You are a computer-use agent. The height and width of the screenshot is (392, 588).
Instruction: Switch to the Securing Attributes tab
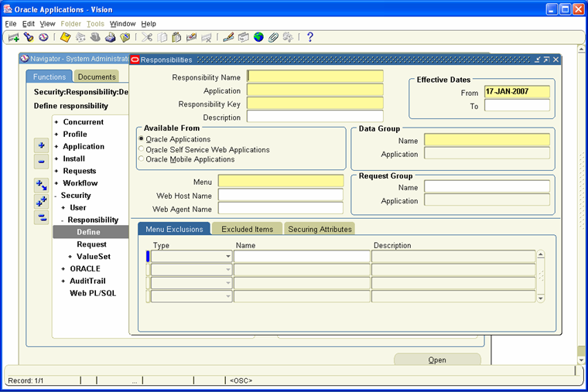tap(320, 229)
